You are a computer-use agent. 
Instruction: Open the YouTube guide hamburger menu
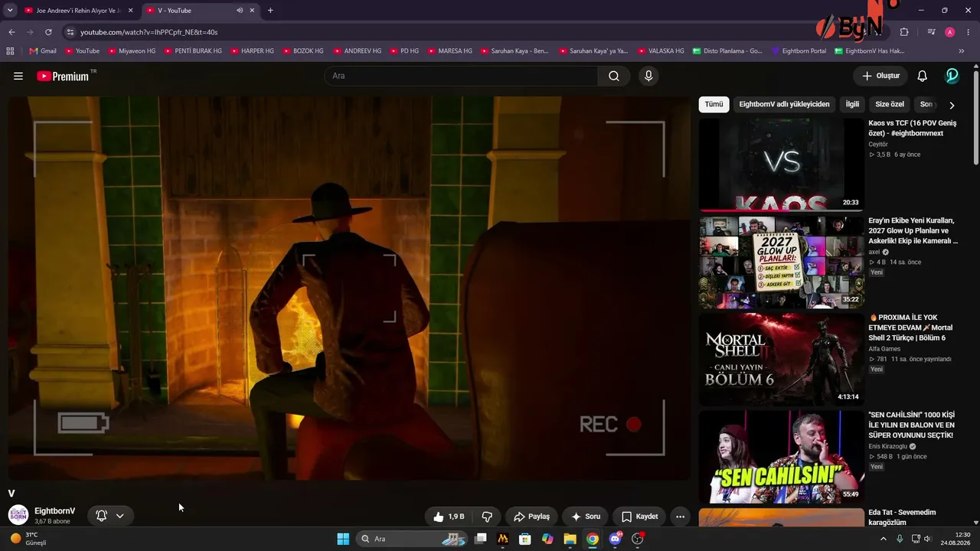(18, 76)
